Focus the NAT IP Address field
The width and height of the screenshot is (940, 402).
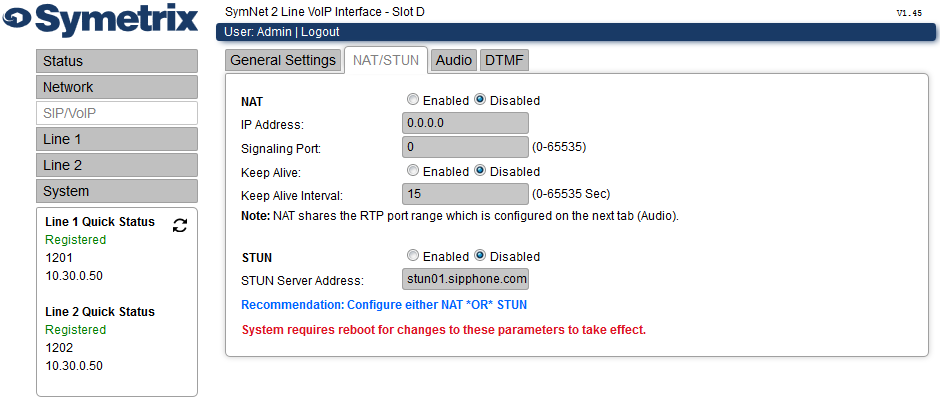pos(465,123)
